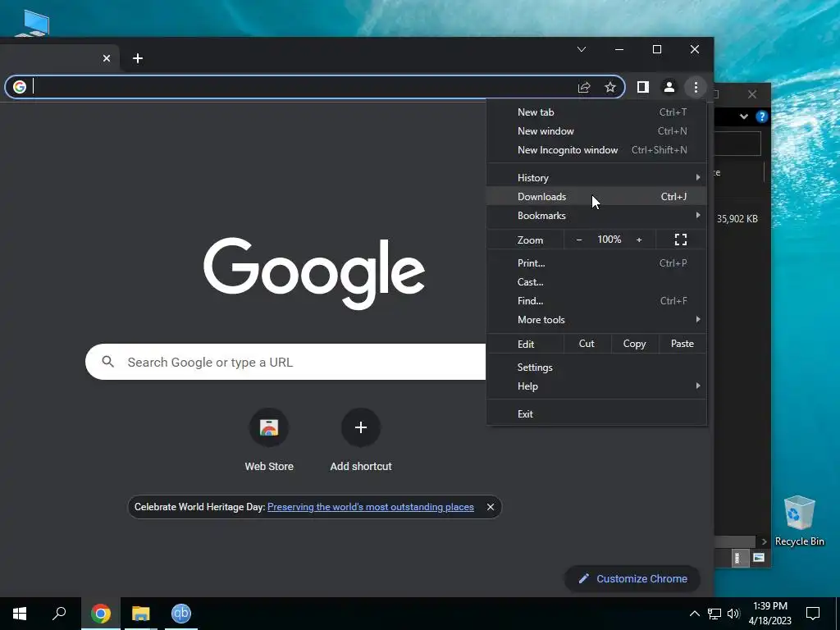Expand the More tools submenu
The image size is (840, 630).
point(596,320)
